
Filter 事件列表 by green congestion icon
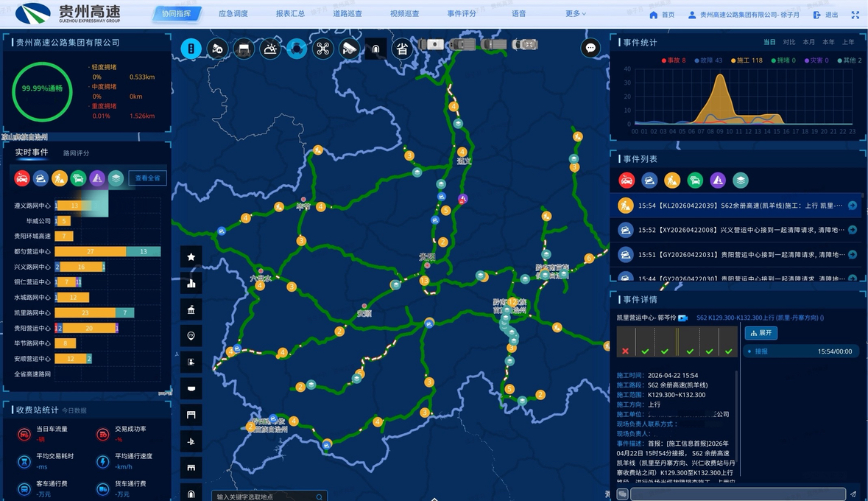695,180
